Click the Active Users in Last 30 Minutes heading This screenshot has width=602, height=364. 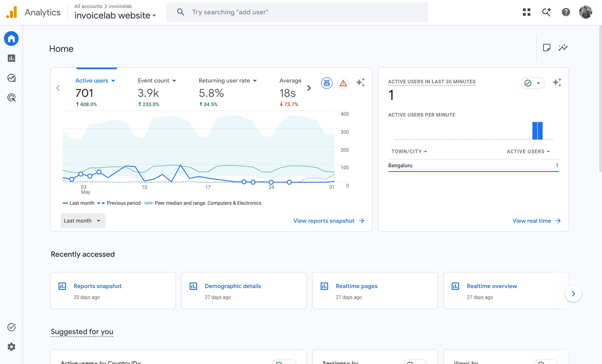[432, 82]
